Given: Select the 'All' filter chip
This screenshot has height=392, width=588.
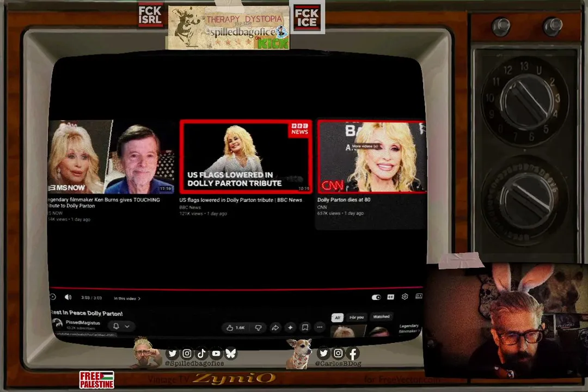Looking at the screenshot, I should [337, 318].
